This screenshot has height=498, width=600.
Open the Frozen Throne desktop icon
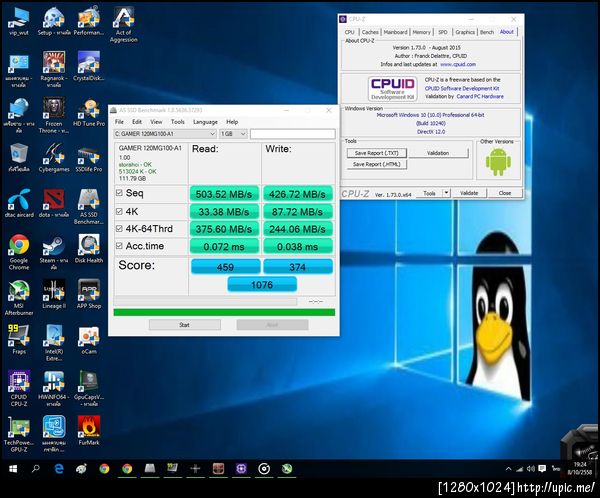(x=54, y=115)
